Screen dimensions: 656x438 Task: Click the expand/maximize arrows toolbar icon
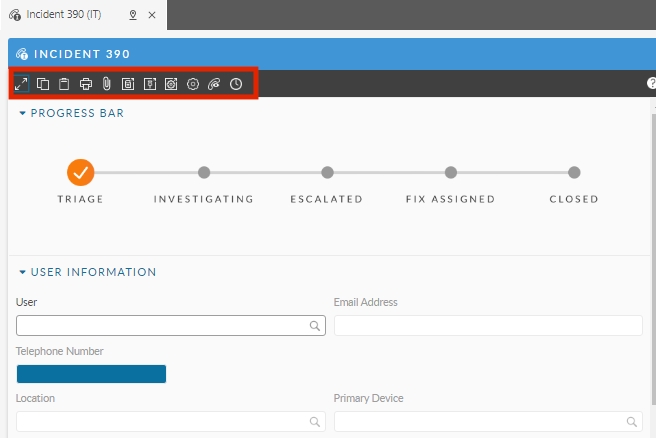coord(21,84)
